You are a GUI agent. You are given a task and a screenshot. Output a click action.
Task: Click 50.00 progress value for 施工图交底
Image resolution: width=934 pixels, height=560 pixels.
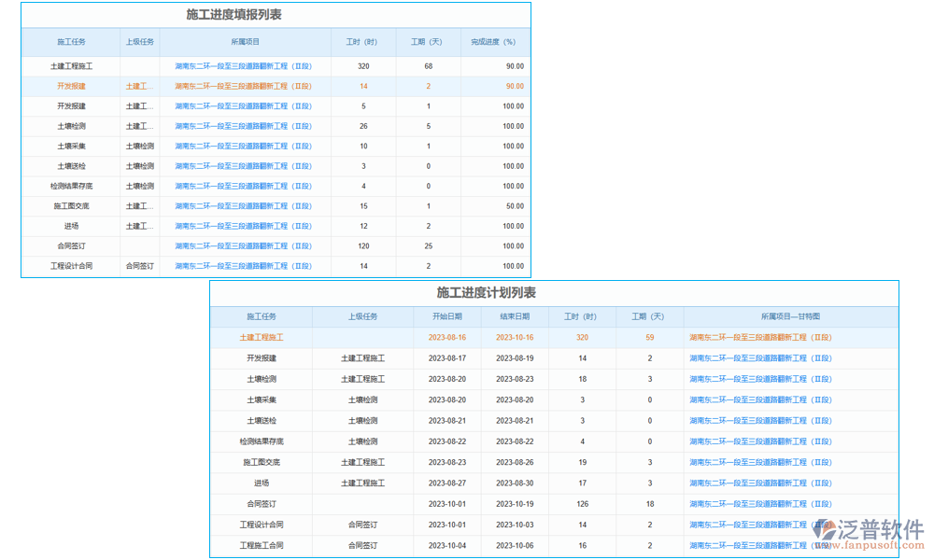coord(513,206)
